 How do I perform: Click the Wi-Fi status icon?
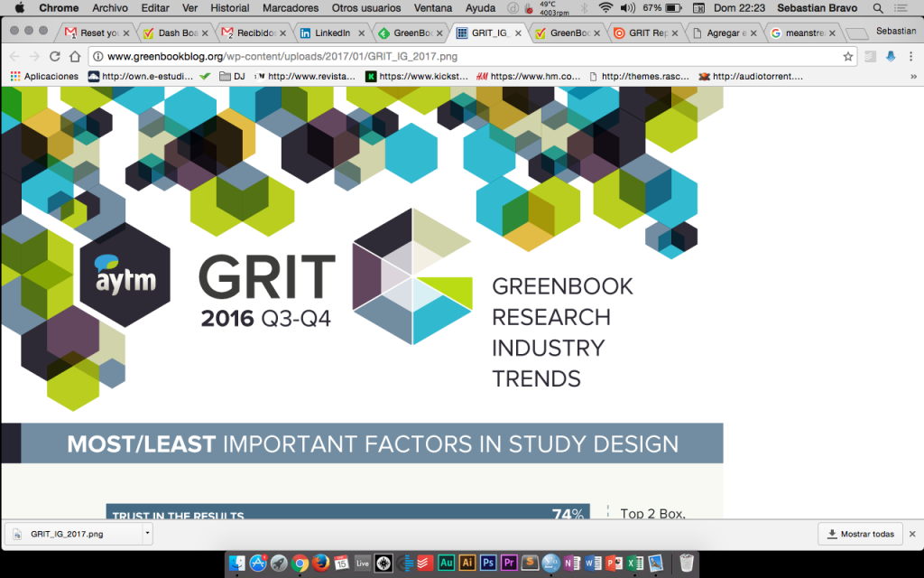coord(605,8)
